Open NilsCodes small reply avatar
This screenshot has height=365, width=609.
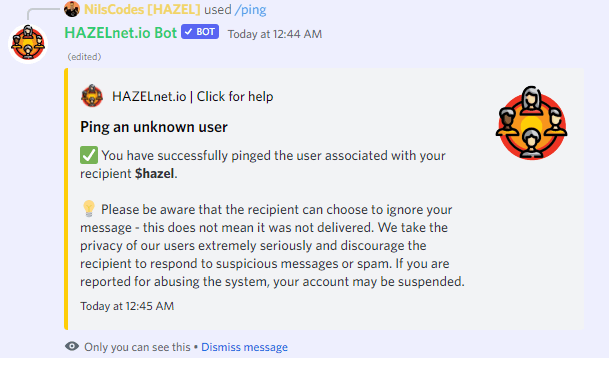(x=72, y=9)
